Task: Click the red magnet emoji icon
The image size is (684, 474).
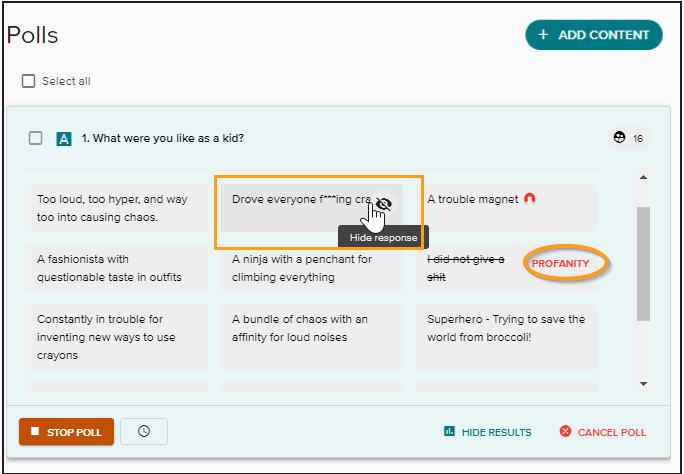Action: point(530,199)
